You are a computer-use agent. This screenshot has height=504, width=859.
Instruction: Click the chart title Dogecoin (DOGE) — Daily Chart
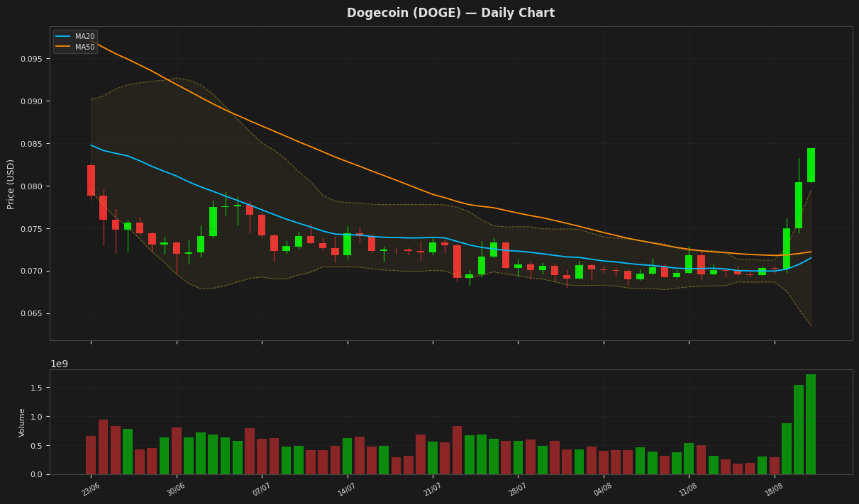(450, 13)
